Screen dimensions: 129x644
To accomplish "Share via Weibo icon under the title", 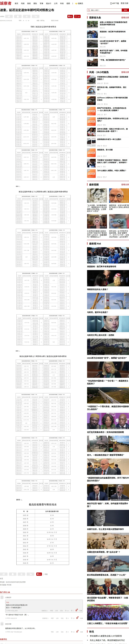I will (9, 17).
